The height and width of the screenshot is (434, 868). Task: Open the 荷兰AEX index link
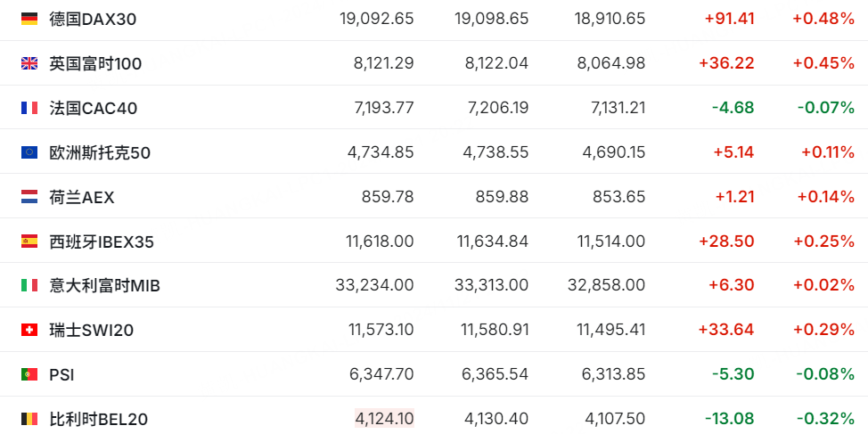pyautogui.click(x=82, y=197)
